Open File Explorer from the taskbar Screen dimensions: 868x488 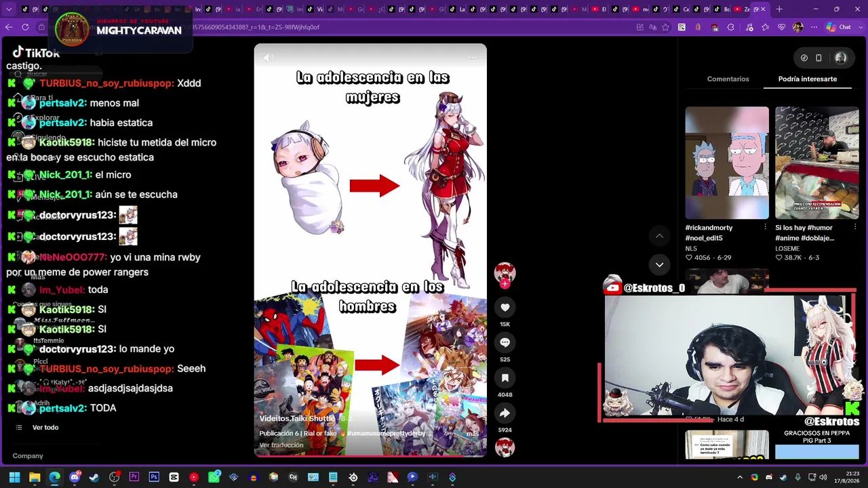click(35, 477)
